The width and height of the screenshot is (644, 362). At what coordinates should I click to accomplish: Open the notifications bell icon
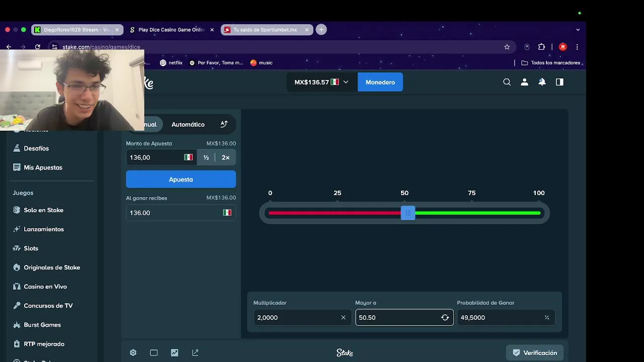tap(542, 82)
